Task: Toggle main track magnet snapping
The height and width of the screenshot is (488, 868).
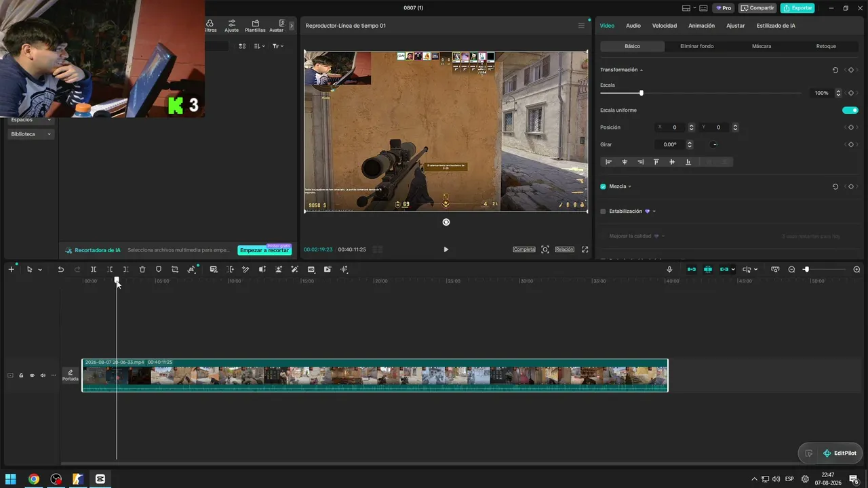Action: [692, 269]
